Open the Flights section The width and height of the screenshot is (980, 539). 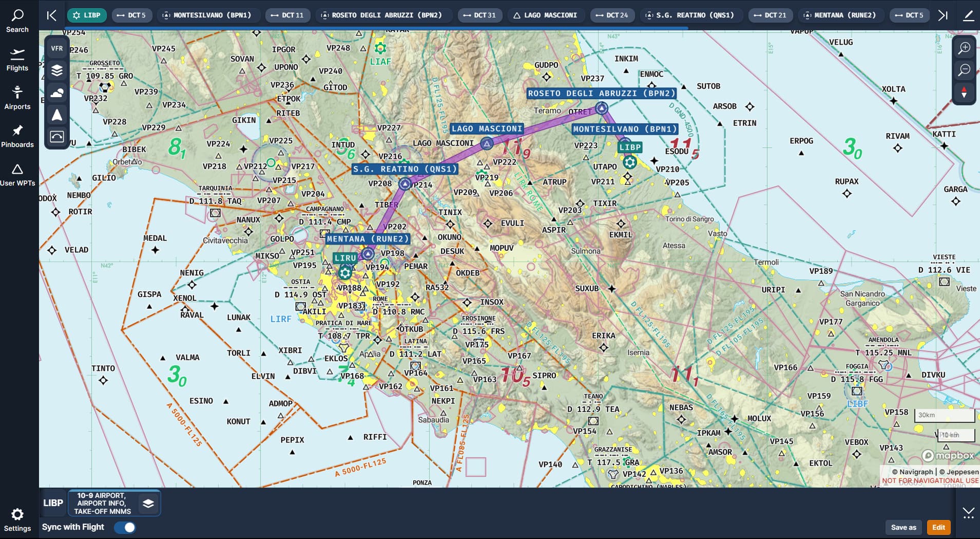coord(17,60)
